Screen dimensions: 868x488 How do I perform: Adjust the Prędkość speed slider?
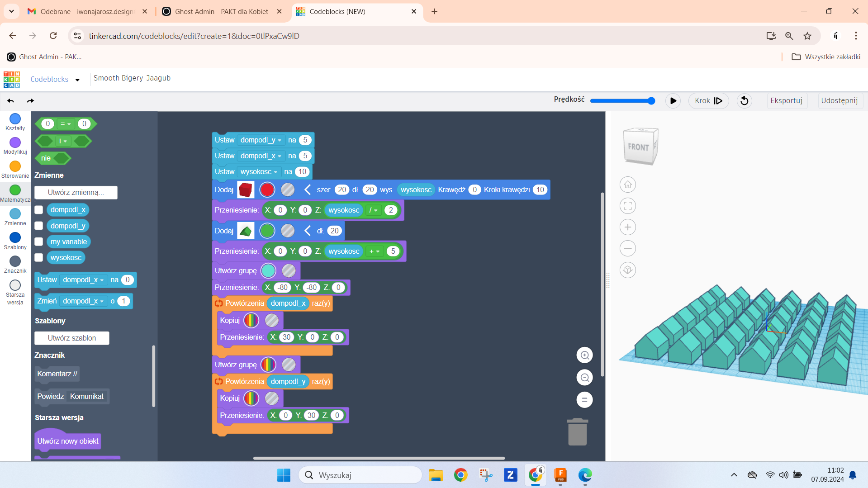point(623,101)
